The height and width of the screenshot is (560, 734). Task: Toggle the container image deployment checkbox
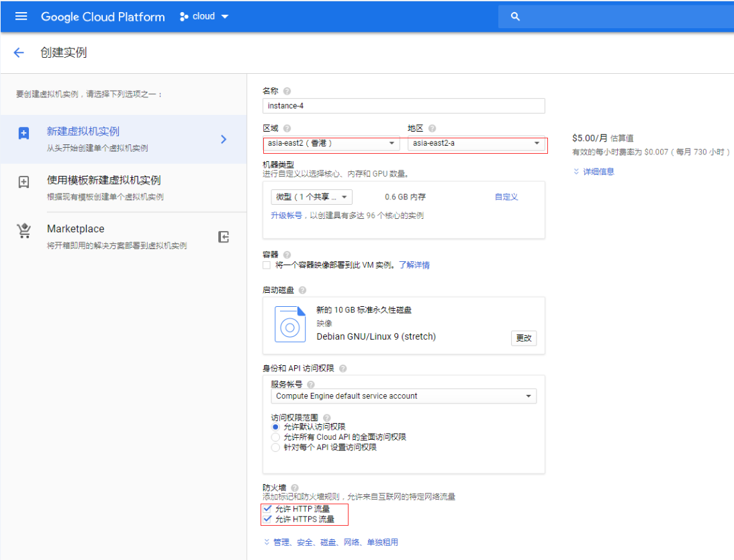(x=267, y=265)
